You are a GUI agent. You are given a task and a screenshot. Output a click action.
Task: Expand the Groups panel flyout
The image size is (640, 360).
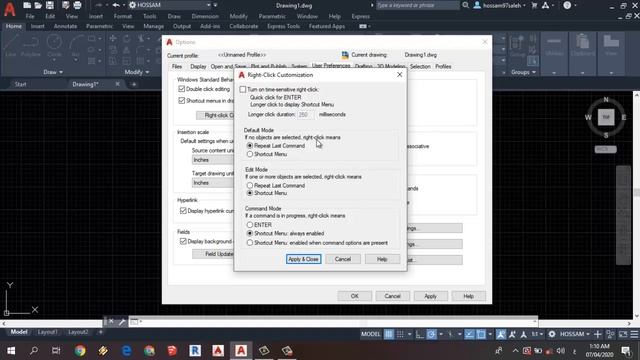[524, 72]
